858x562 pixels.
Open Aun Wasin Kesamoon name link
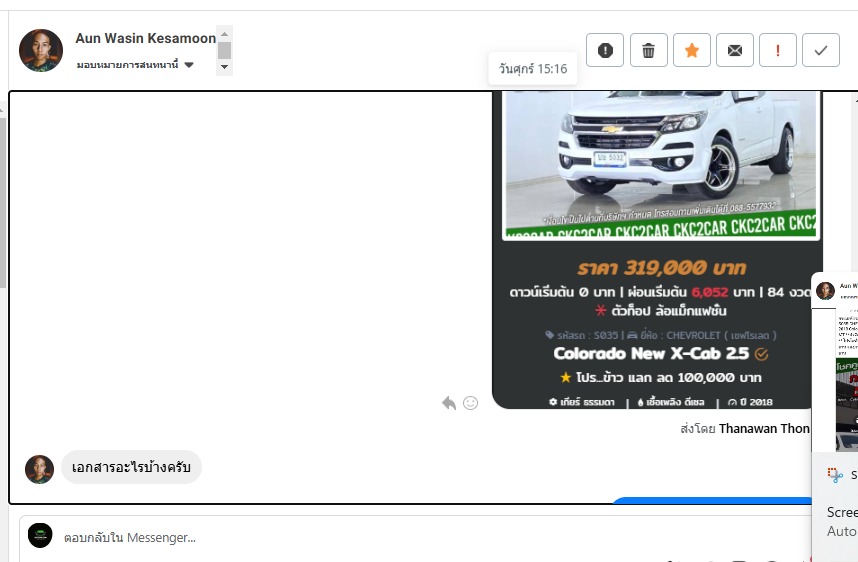[146, 38]
